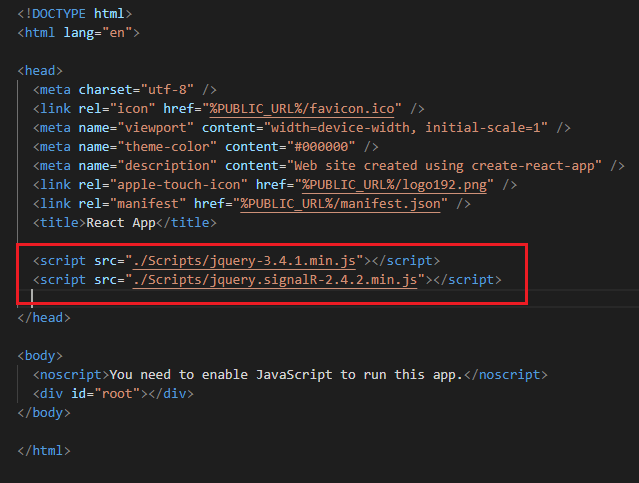Open the jquery.signalR-2.4.2.min.js source path
The image size is (639, 483).
(x=274, y=280)
